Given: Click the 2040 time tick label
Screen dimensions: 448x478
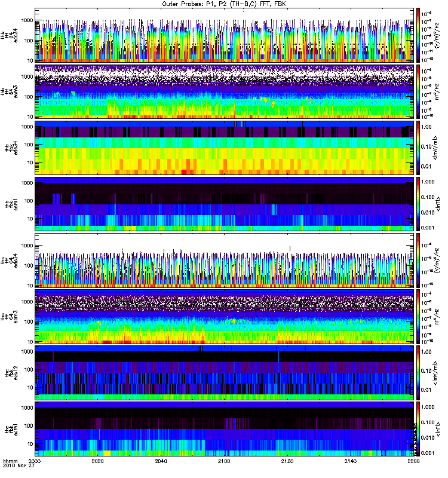Looking at the screenshot, I should (x=161, y=461).
